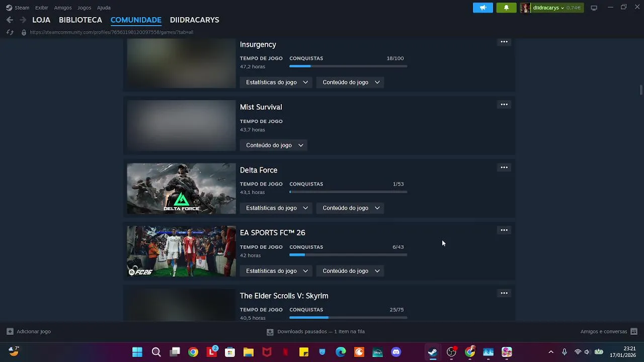Click the plus icon beside Adicionar jogo
Viewport: 644px width, 362px height.
tap(10, 331)
